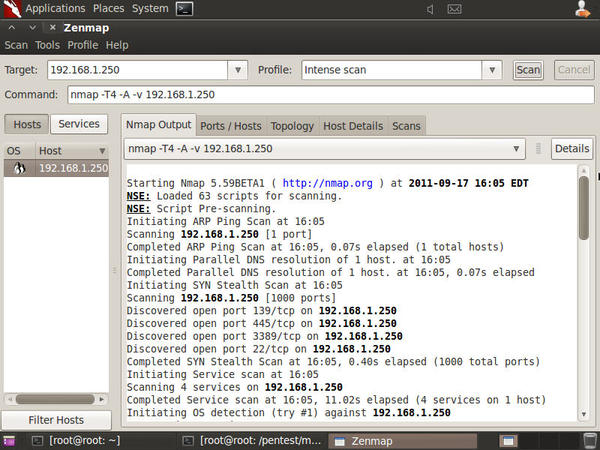
Task: Click the hosts list scroll right arrow
Action: (x=101, y=399)
